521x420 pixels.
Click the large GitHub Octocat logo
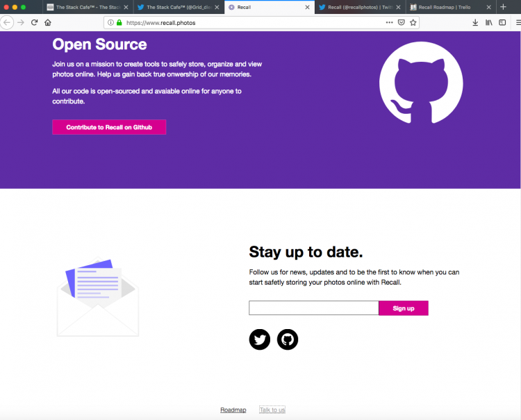click(421, 83)
